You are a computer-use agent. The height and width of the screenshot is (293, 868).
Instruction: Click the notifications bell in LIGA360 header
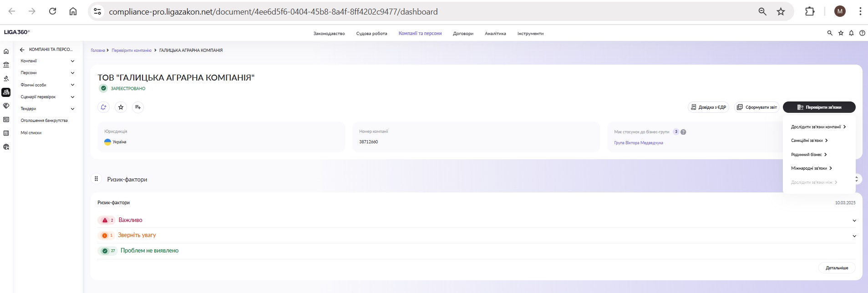click(x=851, y=33)
